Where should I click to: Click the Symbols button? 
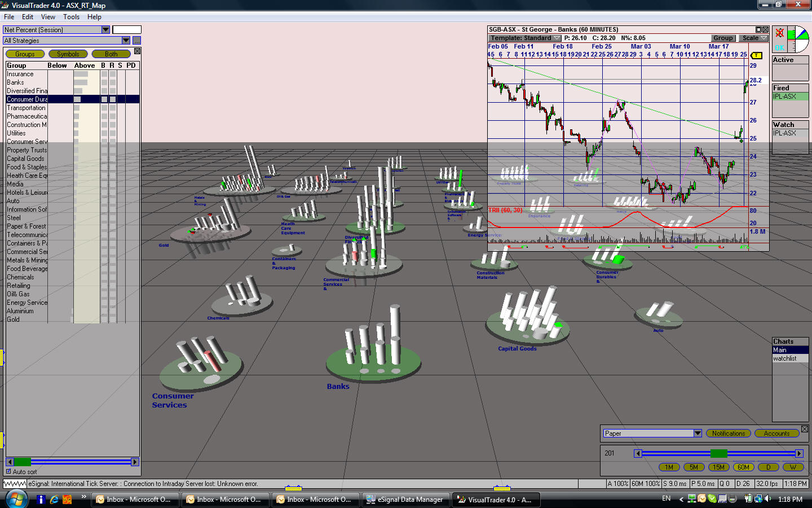pyautogui.click(x=68, y=54)
